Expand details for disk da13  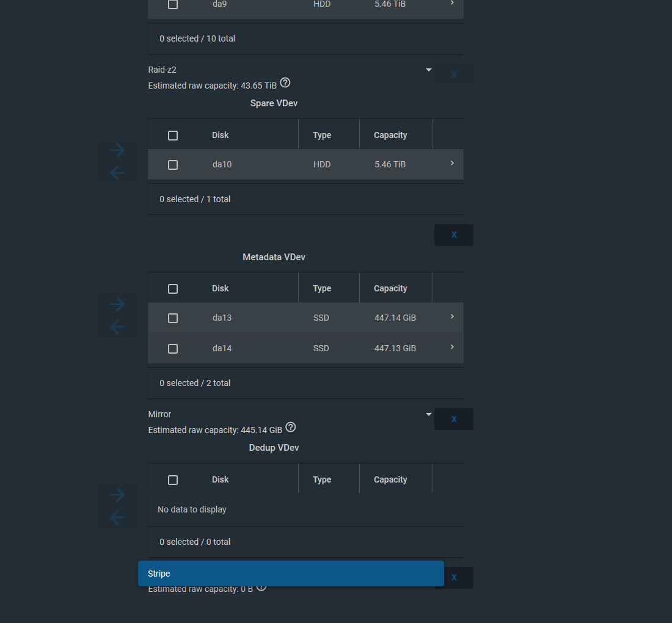(x=452, y=316)
